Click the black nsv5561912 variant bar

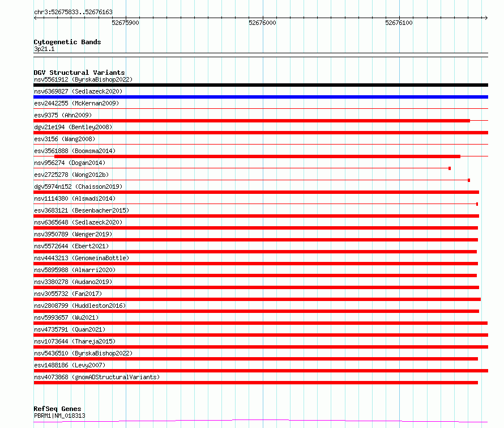(x=260, y=85)
